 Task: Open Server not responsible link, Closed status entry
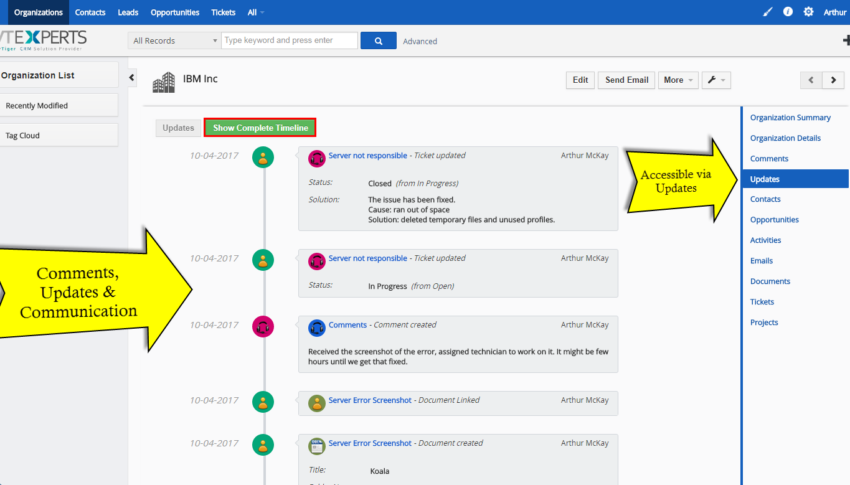(368, 156)
